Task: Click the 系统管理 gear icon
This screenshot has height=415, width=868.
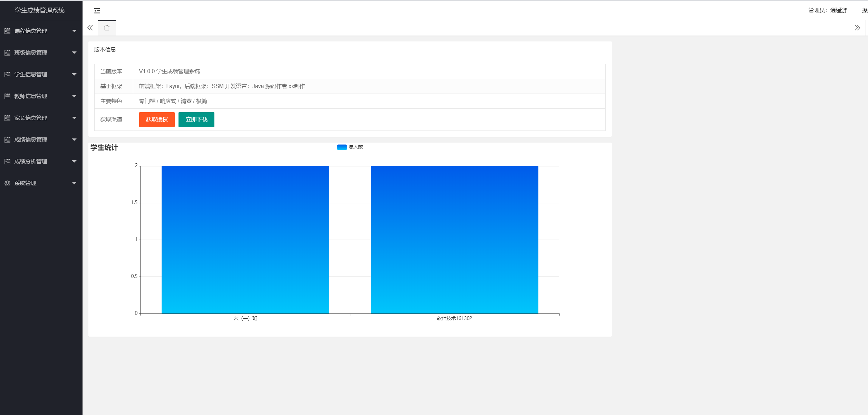Action: [7, 183]
